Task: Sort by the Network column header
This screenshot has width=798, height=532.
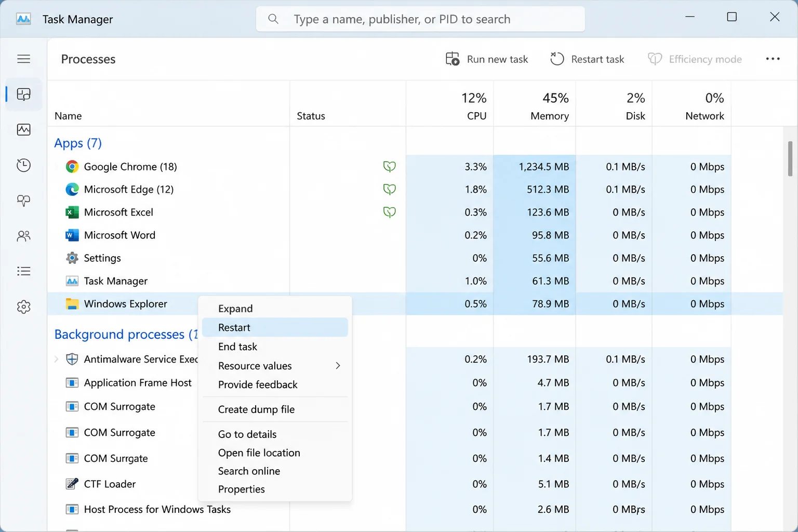Action: 691,104
